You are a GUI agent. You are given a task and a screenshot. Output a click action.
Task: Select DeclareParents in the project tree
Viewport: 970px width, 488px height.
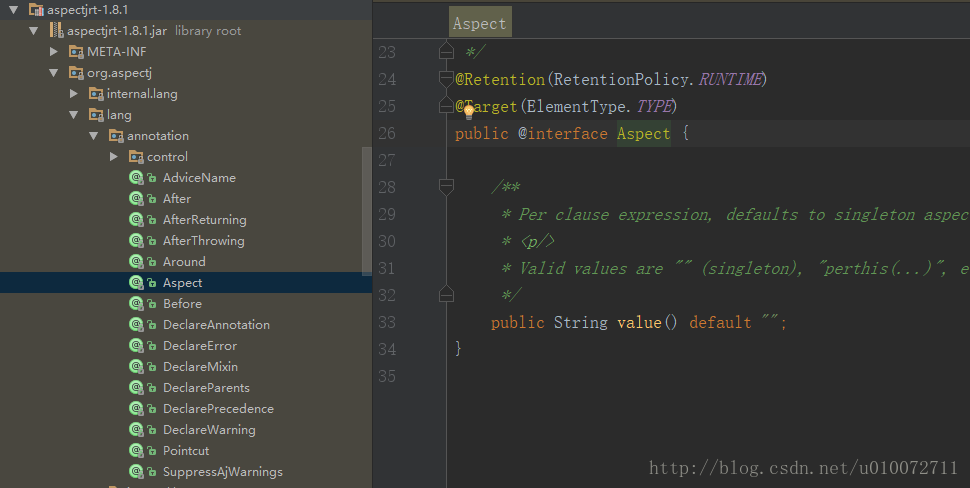[x=206, y=388]
